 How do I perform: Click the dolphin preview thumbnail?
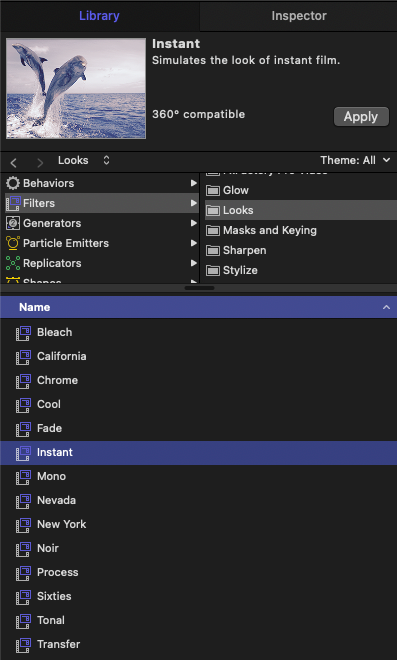(x=76, y=88)
